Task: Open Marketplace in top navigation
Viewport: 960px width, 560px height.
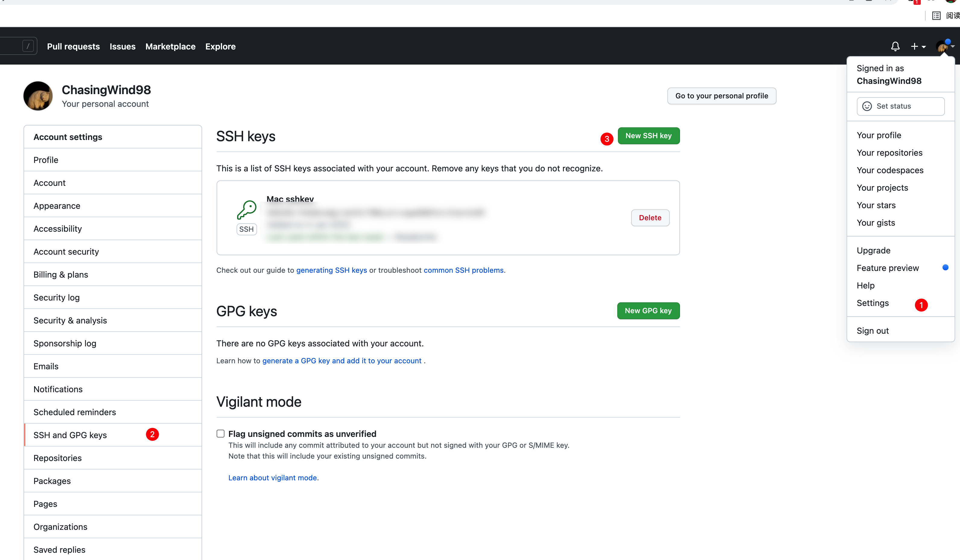Action: click(170, 46)
